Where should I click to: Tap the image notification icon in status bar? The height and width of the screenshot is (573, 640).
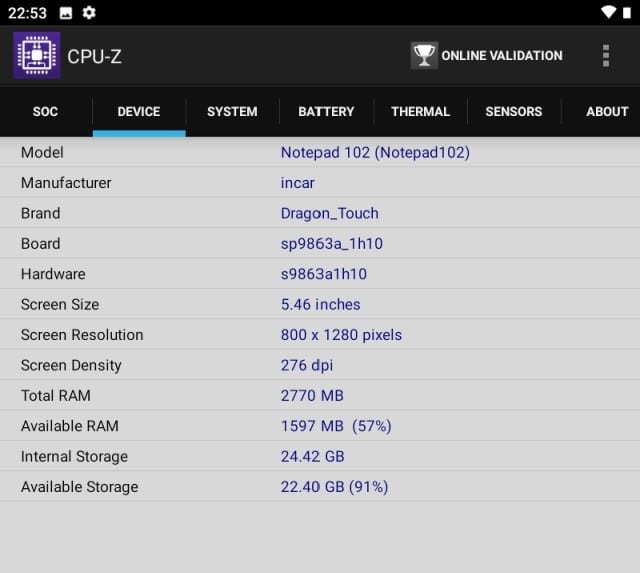click(66, 13)
